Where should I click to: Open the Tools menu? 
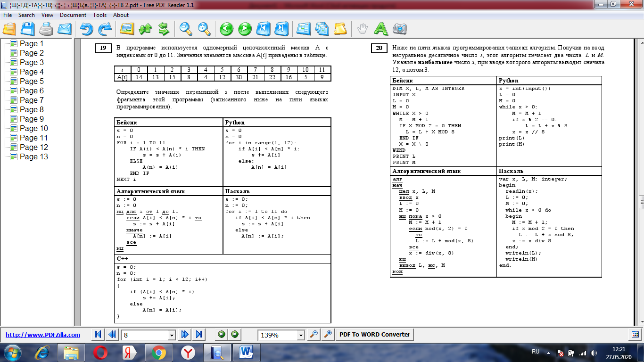pos(100,15)
